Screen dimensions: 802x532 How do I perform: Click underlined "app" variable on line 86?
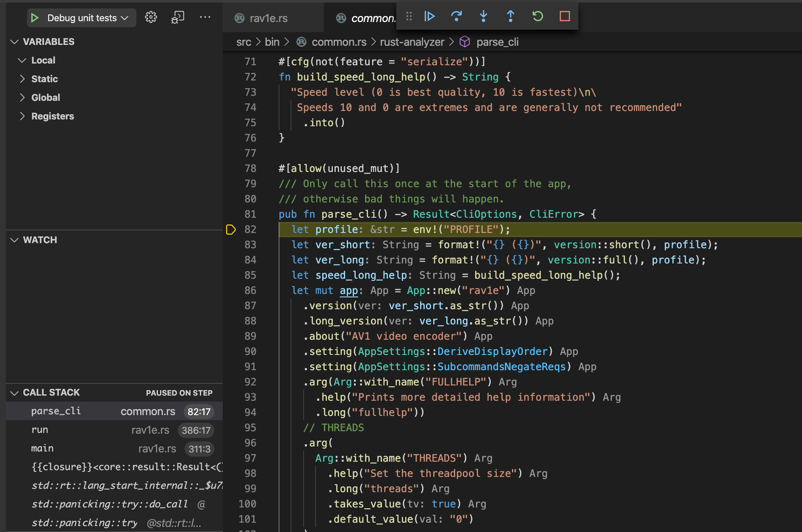click(349, 291)
